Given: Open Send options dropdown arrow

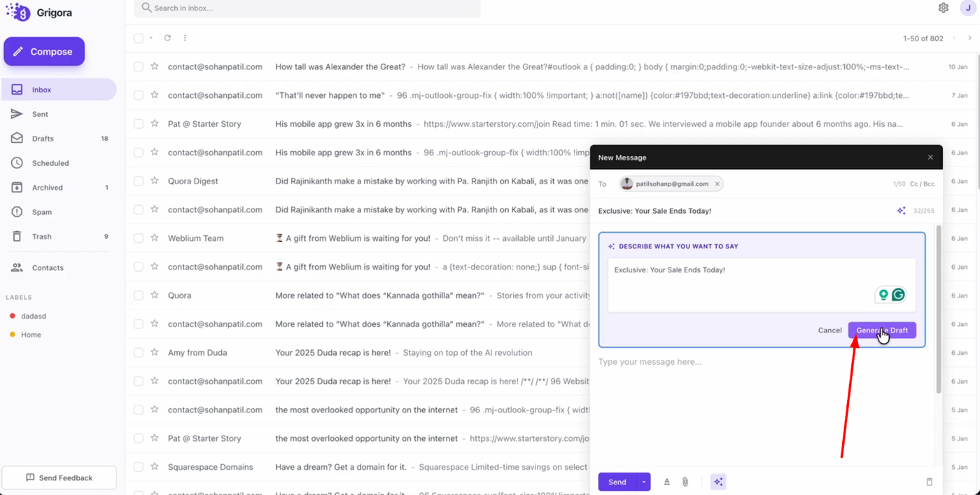Looking at the screenshot, I should [x=643, y=482].
